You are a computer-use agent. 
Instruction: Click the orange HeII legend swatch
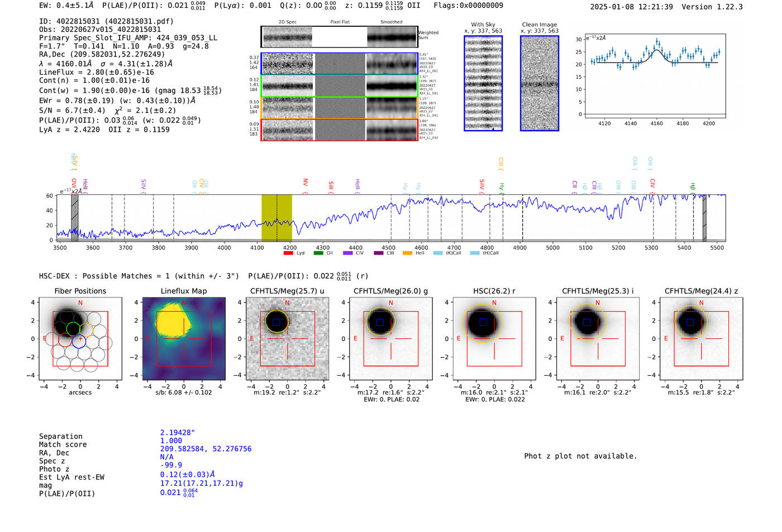(407, 253)
